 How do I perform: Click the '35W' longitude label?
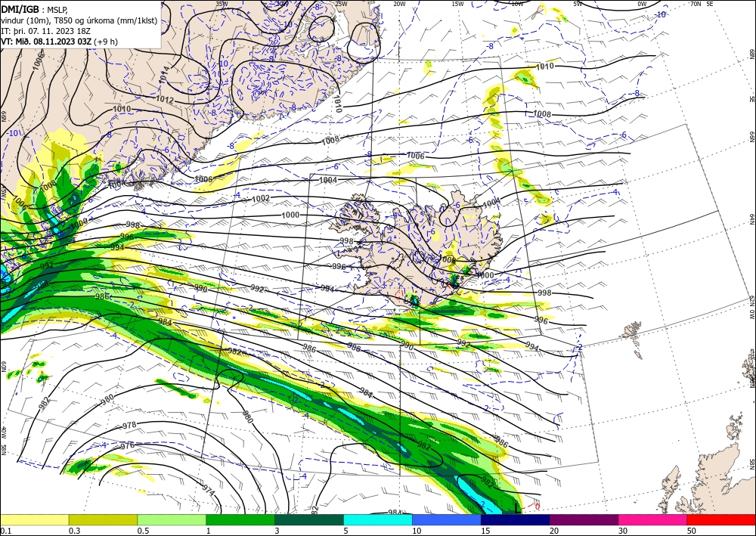[x=222, y=4]
